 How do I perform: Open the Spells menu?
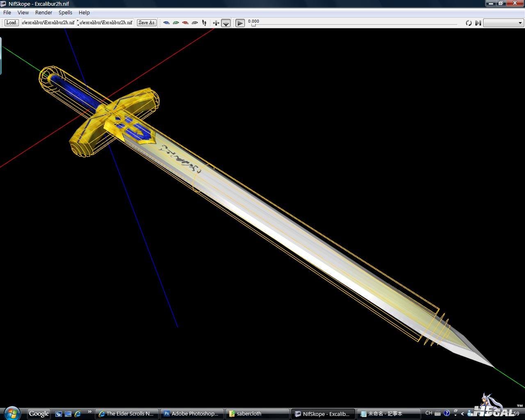(65, 13)
